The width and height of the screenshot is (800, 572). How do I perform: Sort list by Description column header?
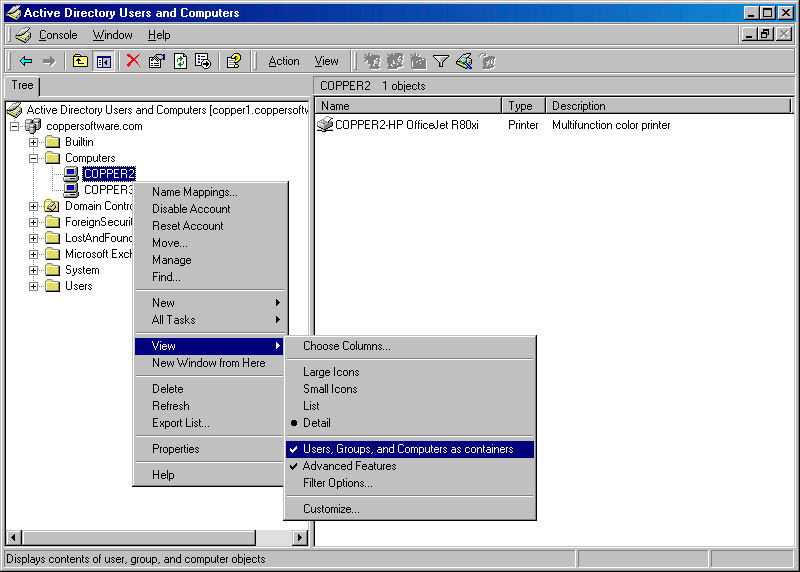coord(579,106)
